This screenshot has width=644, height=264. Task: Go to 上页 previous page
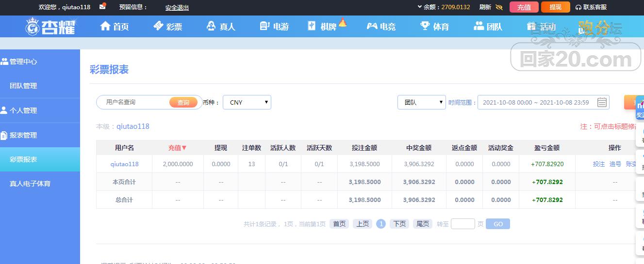point(363,224)
